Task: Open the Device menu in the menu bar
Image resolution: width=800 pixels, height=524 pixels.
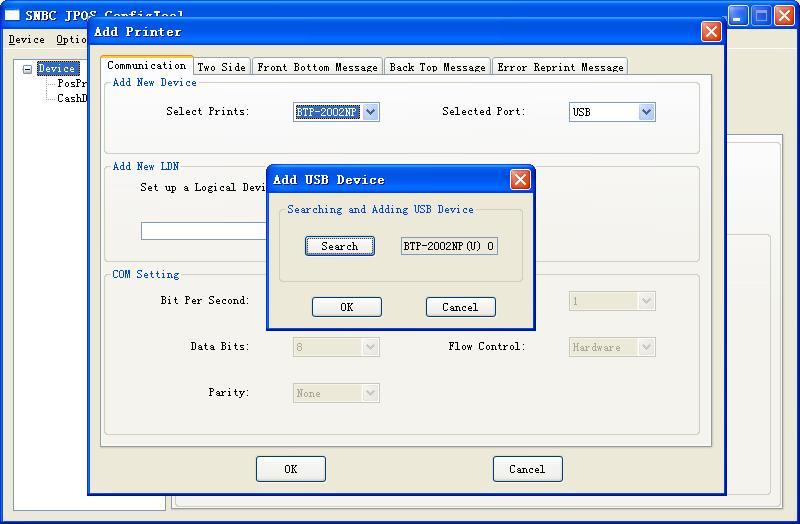Action: click(x=27, y=40)
